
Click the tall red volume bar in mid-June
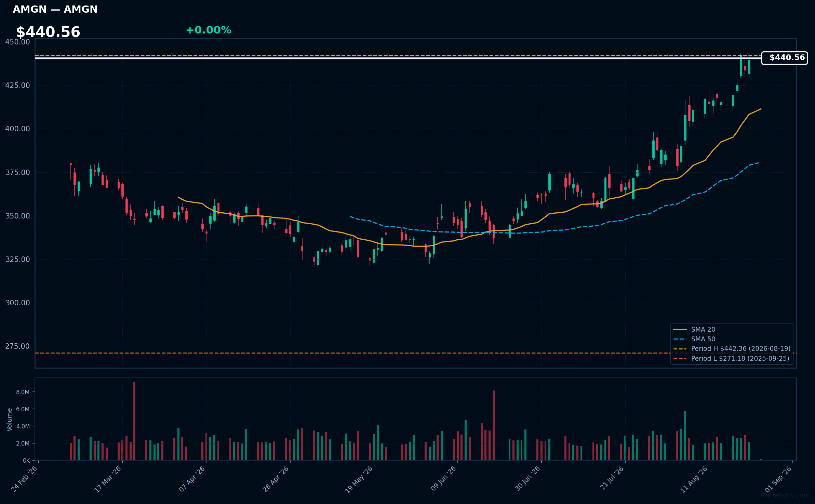[x=494, y=425]
